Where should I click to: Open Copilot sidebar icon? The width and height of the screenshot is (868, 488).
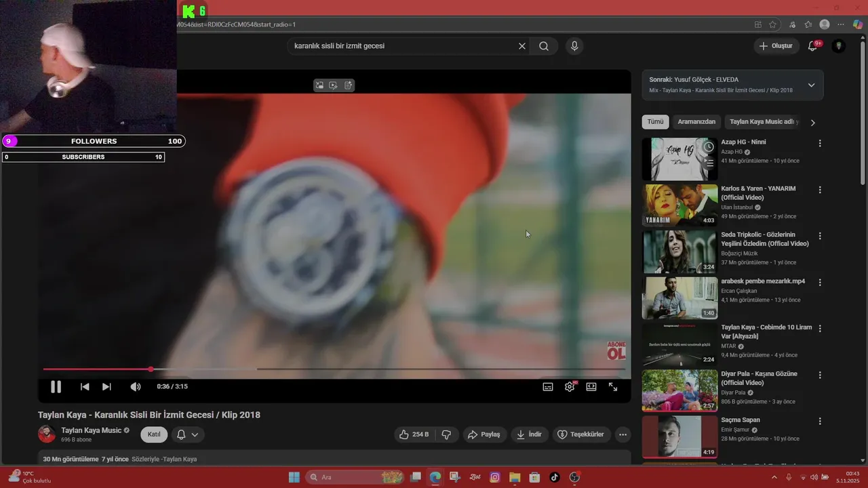click(x=858, y=24)
